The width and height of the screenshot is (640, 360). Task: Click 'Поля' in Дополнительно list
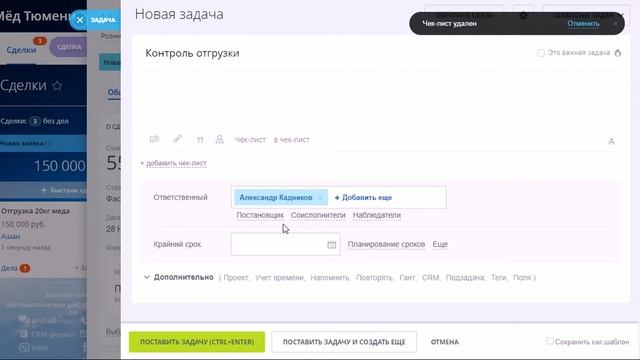click(x=522, y=278)
